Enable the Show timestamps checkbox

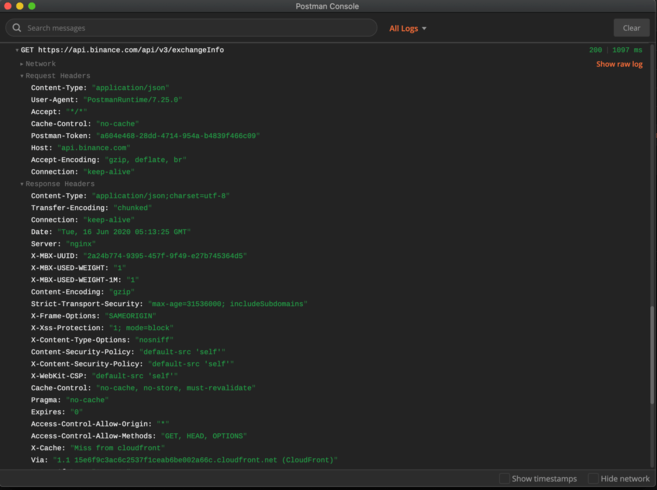point(504,479)
